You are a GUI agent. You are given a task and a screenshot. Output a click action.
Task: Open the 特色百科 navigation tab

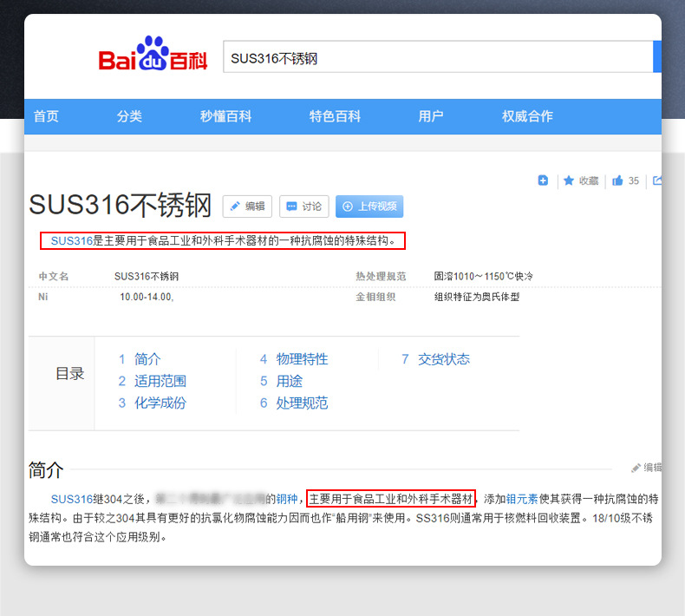tap(335, 116)
